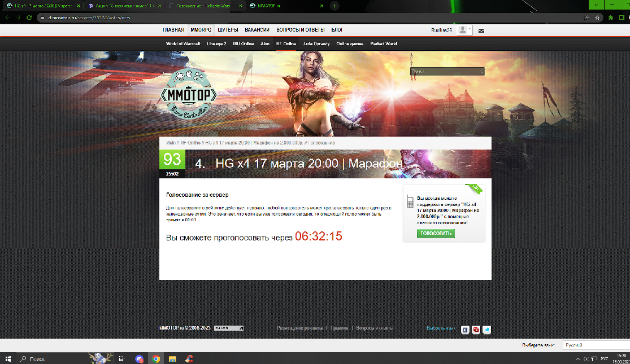Screen dimensions: 630x364
Task: Click the browser forward arrow
Action: (x=18, y=17)
